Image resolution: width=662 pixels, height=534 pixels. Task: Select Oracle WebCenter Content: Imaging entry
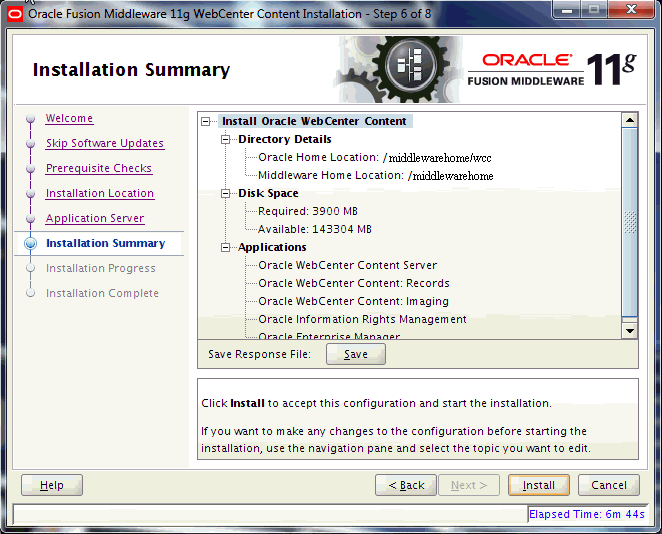(x=353, y=301)
